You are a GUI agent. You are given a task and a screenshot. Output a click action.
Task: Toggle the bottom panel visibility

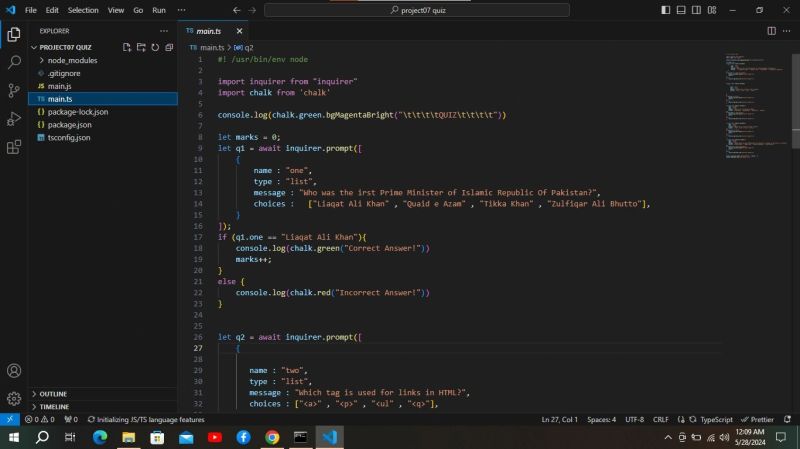(681, 10)
